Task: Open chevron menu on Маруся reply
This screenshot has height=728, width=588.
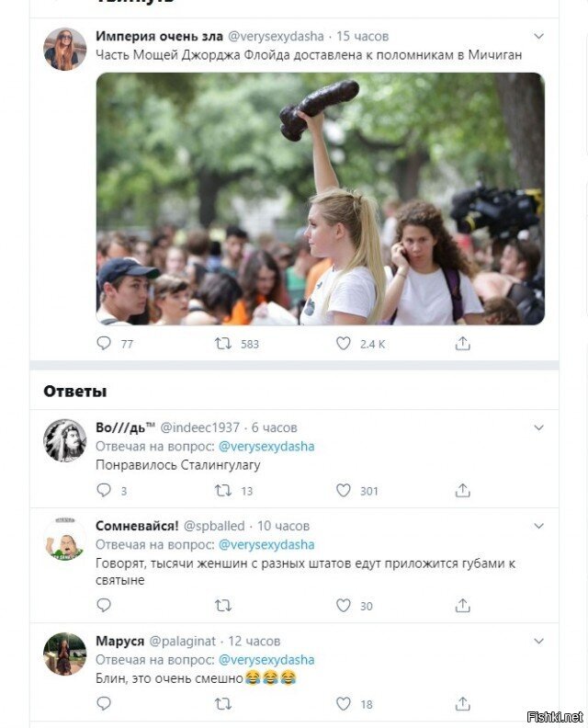Action: point(538,641)
